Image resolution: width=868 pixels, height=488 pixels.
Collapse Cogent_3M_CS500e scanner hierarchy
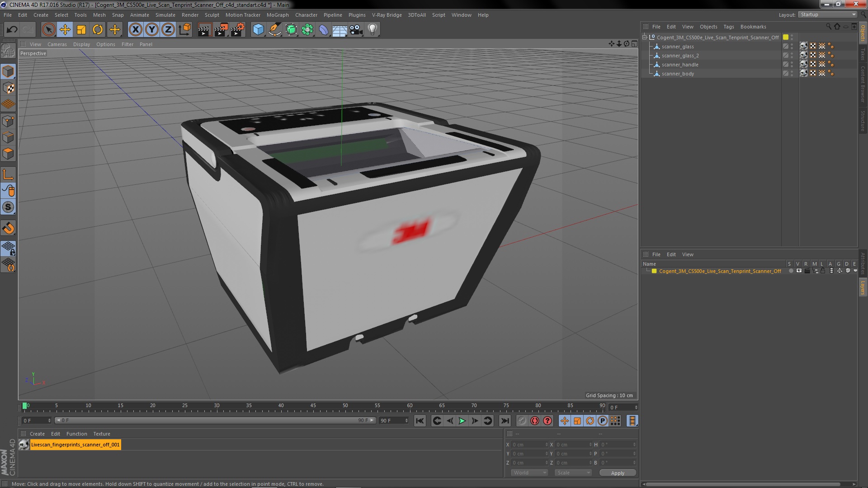(645, 37)
